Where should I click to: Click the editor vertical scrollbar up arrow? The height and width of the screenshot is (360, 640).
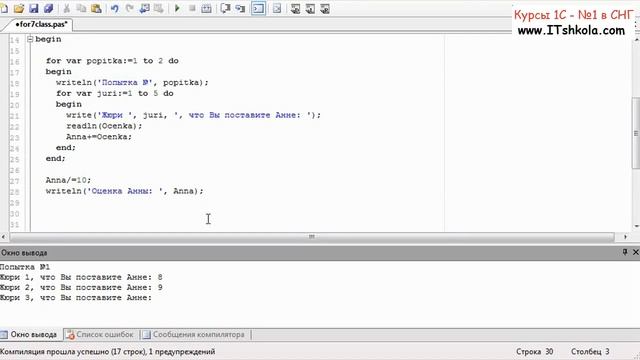(x=636, y=40)
